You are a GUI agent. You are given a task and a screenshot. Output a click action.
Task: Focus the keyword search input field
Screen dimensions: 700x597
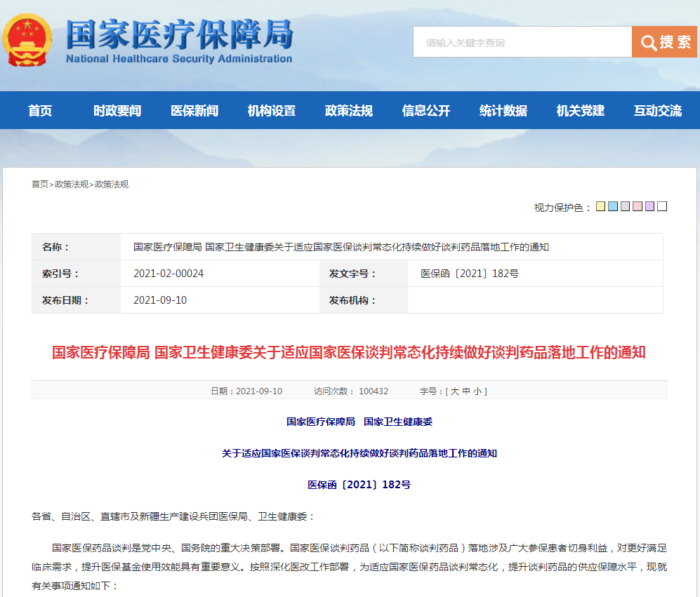(x=522, y=42)
